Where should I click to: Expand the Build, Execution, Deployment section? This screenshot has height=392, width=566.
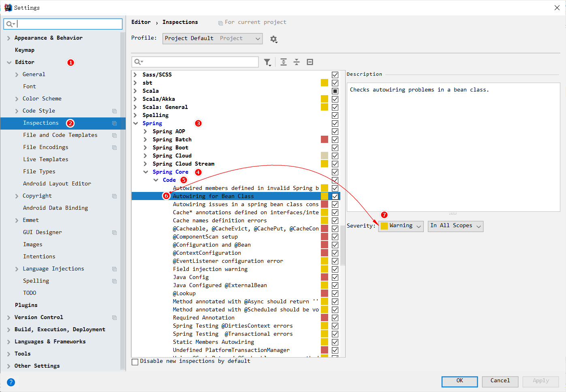[x=9, y=330]
